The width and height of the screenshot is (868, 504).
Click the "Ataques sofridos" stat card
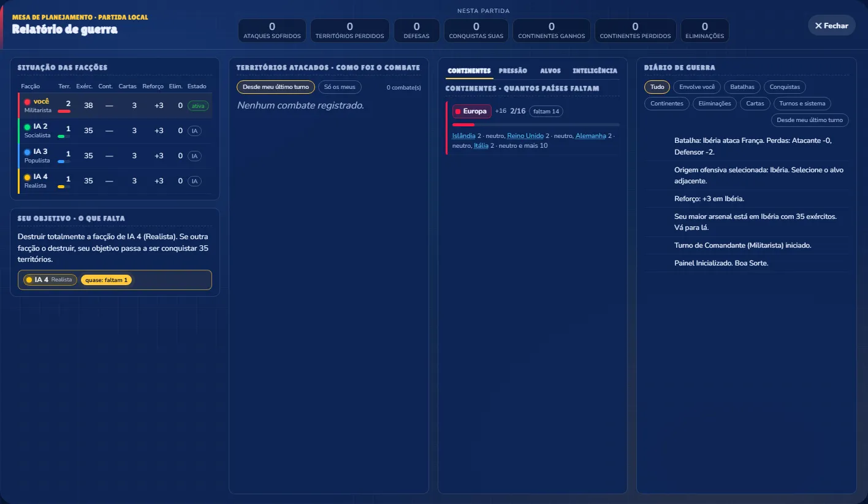pyautogui.click(x=272, y=31)
